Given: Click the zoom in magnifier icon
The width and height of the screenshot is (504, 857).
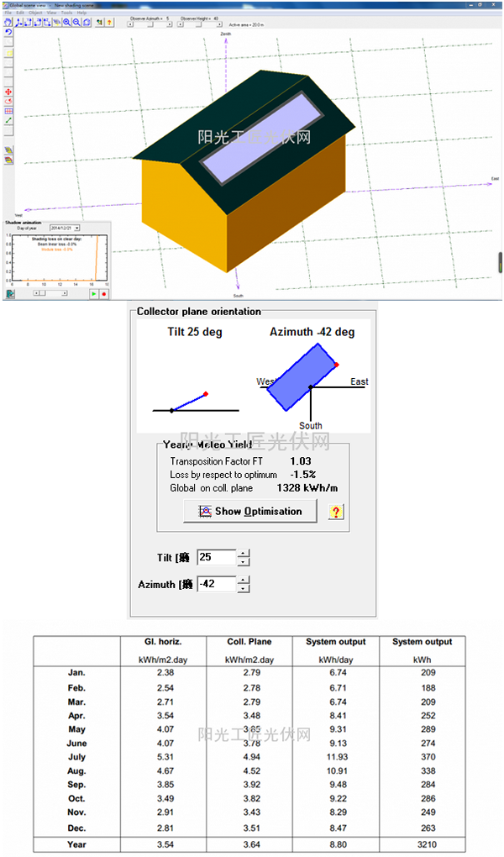Looking at the screenshot, I should [66, 23].
